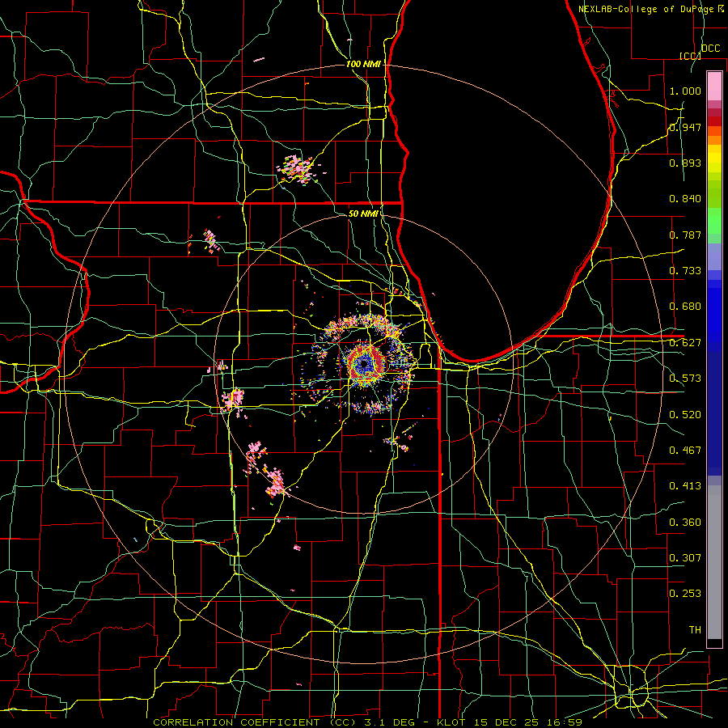
Task: Click the CORRELATION COEFFICIENT (CC) caption text
Action: pyautogui.click(x=255, y=722)
